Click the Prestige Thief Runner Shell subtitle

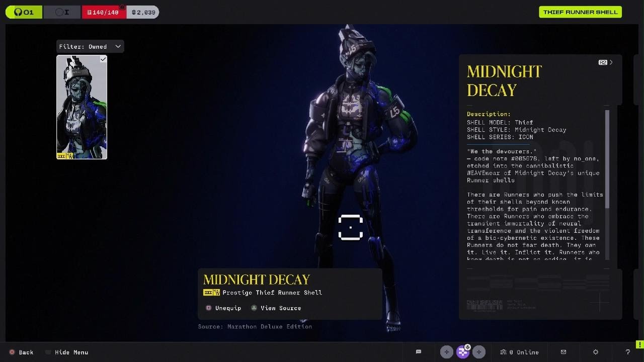pos(272,292)
